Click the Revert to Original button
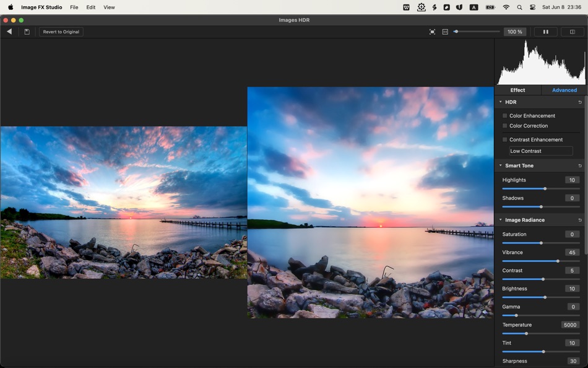 60,32
